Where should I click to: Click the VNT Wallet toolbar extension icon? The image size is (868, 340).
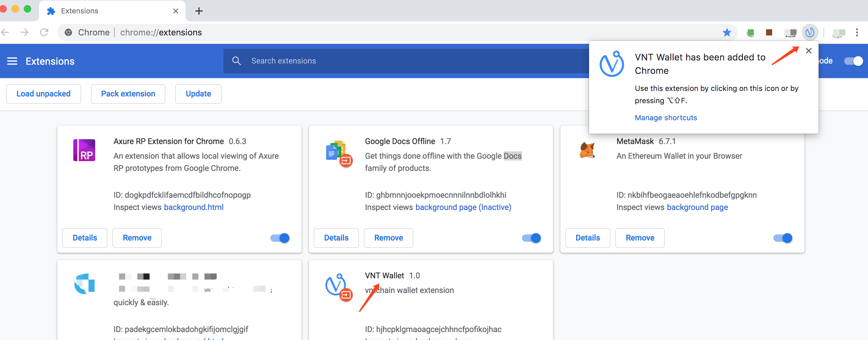point(809,32)
